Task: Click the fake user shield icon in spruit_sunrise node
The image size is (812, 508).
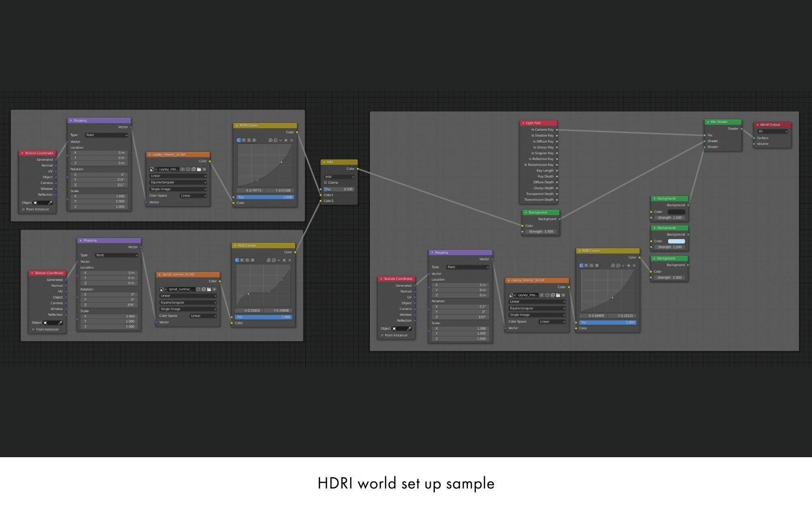Action: click(x=198, y=289)
